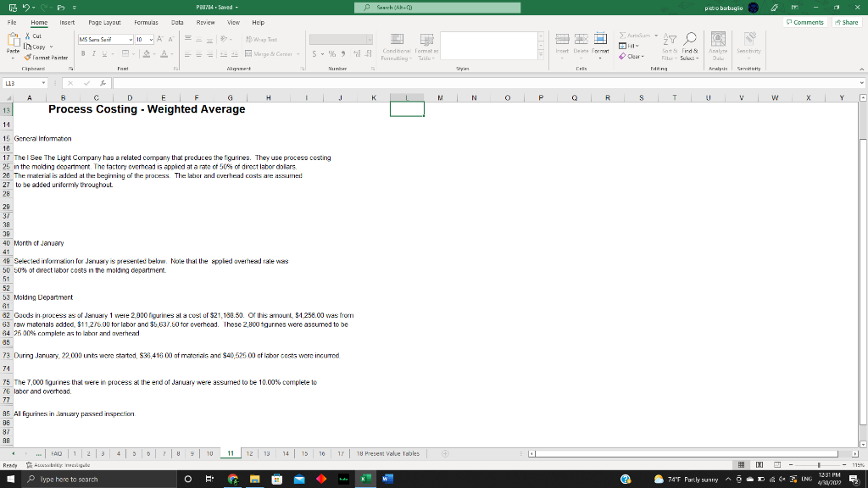Click the Format Painter tool
Screen dimensions: 868x488
[x=46, y=58]
